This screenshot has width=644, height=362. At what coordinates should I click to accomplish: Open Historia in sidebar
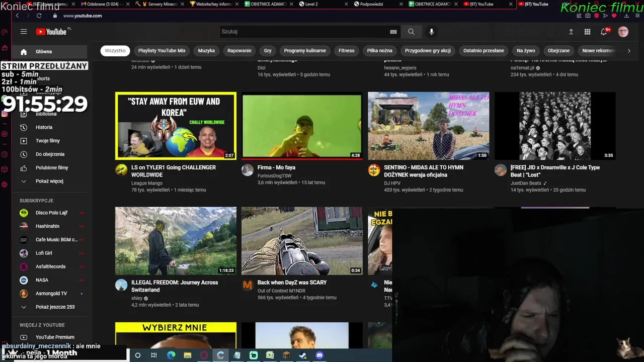(49, 127)
